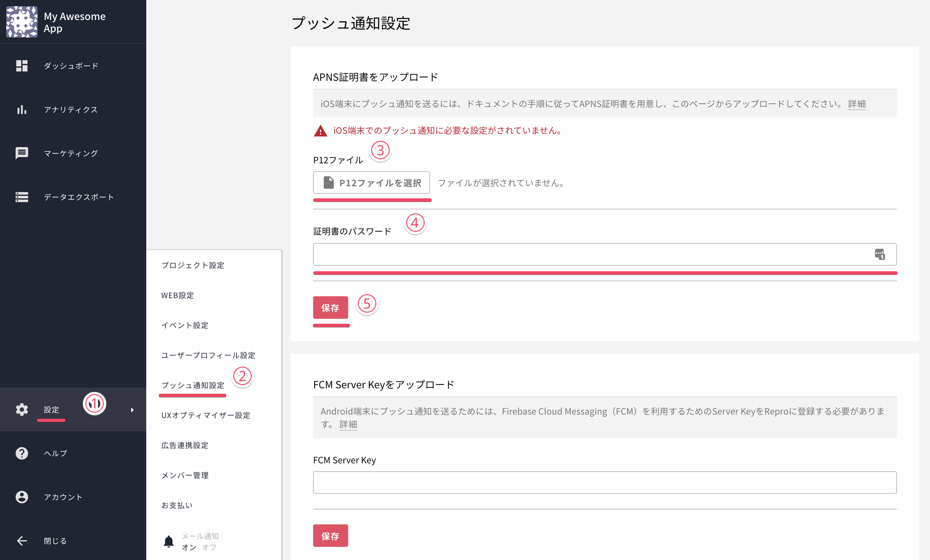Open アカウント in sidebar

[63, 497]
